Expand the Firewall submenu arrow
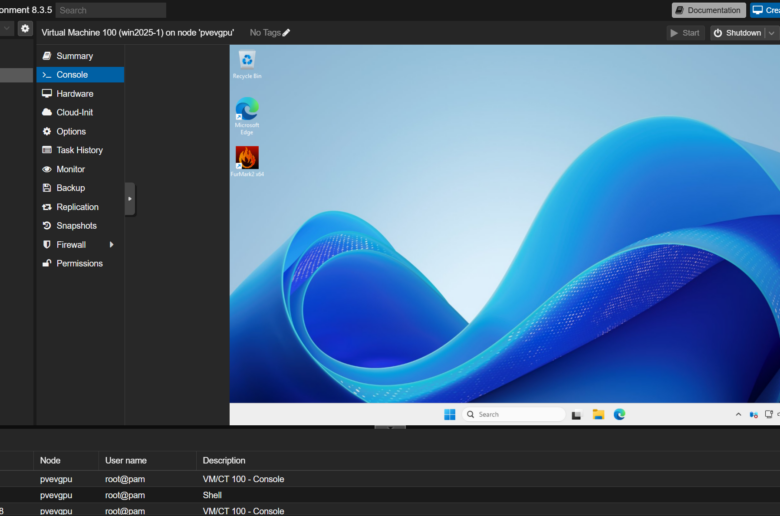 (111, 244)
